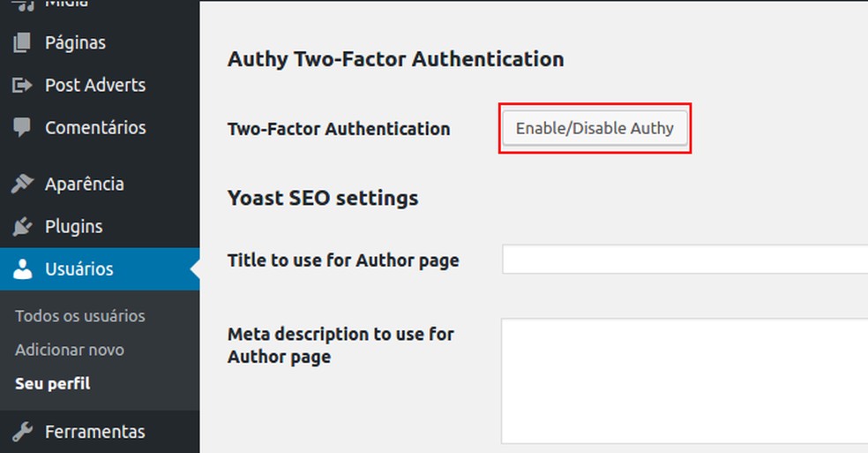The image size is (868, 453).
Task: Click the Plugins plug icon
Action: click(x=23, y=227)
